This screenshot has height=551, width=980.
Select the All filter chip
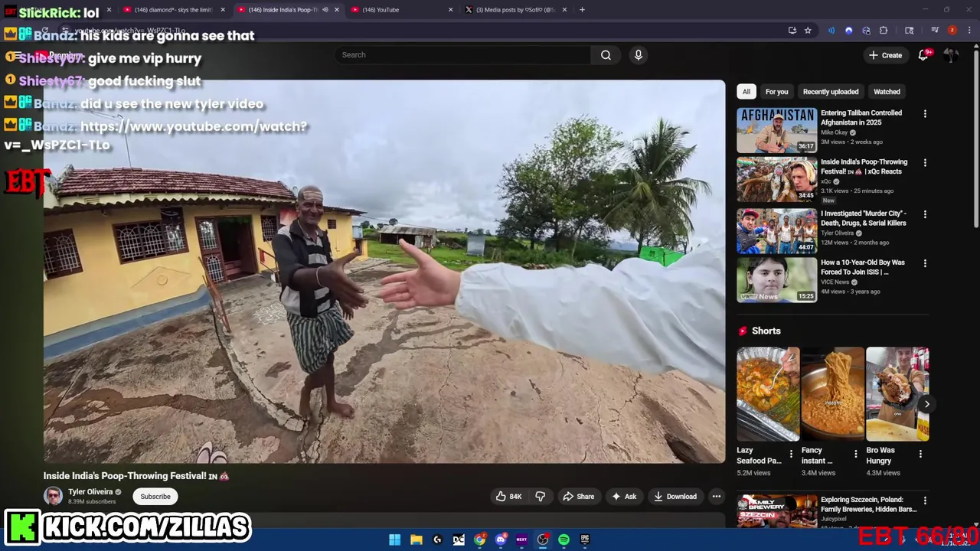[x=746, y=92]
